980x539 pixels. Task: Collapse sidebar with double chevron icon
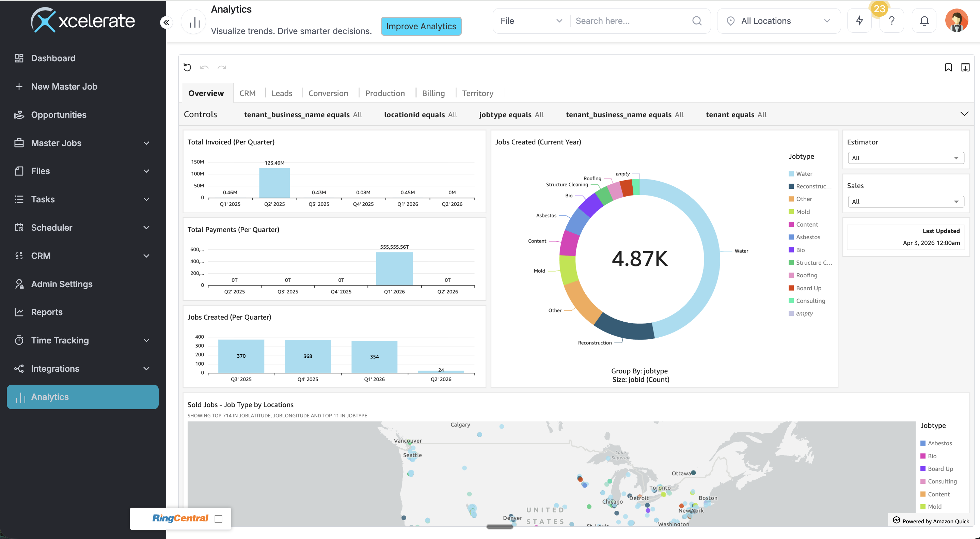[x=166, y=22]
